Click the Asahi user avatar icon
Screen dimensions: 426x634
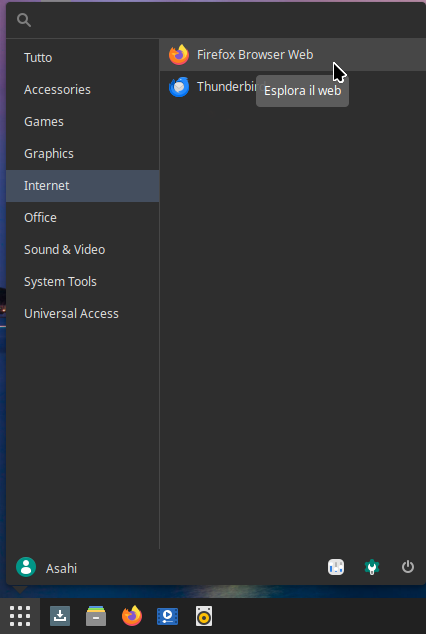[26, 567]
